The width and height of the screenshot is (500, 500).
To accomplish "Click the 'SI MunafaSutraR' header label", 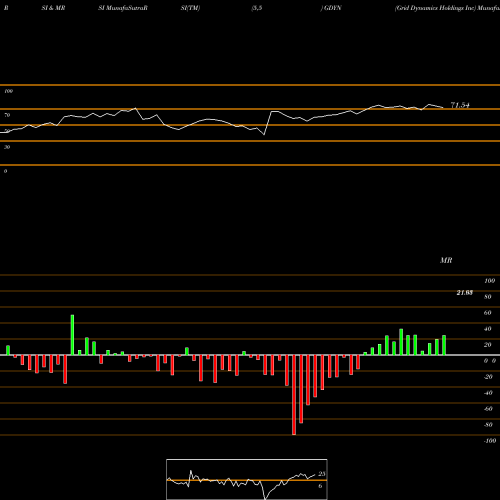I will (123, 8).
